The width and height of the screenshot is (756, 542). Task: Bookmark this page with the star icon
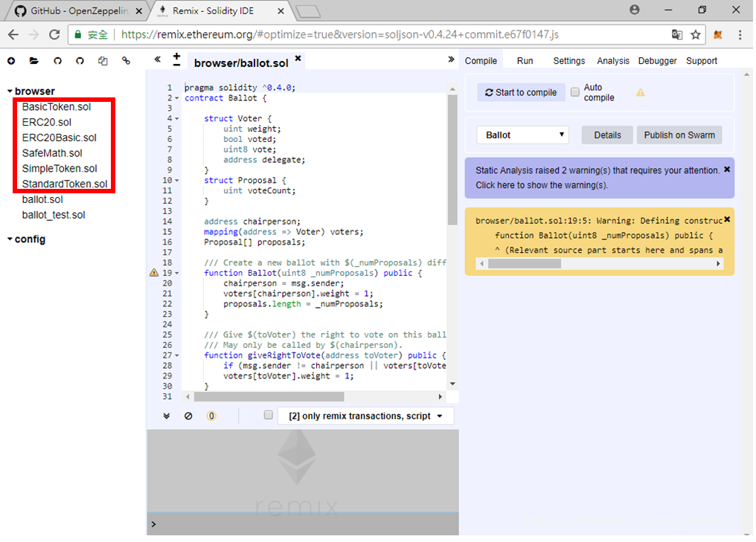[695, 35]
